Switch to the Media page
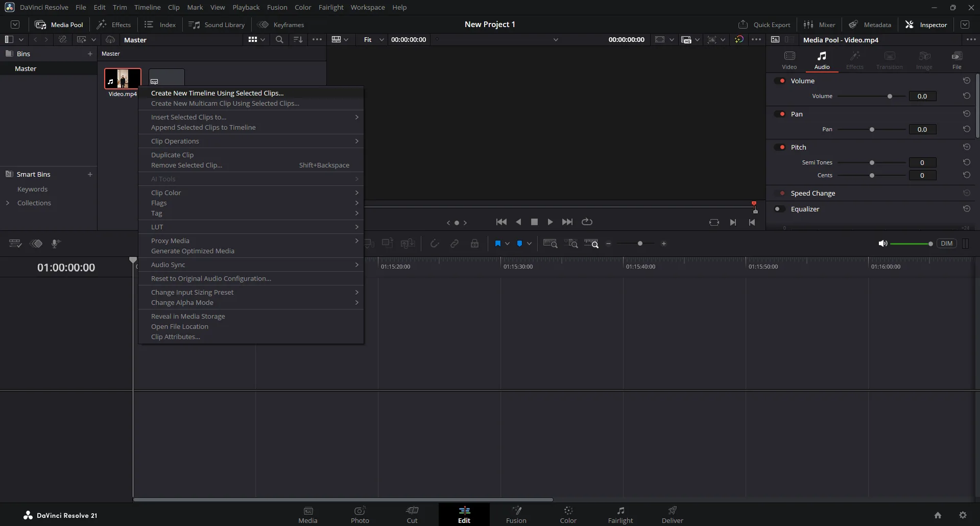Screen dimensions: 980x526 click(x=308, y=515)
